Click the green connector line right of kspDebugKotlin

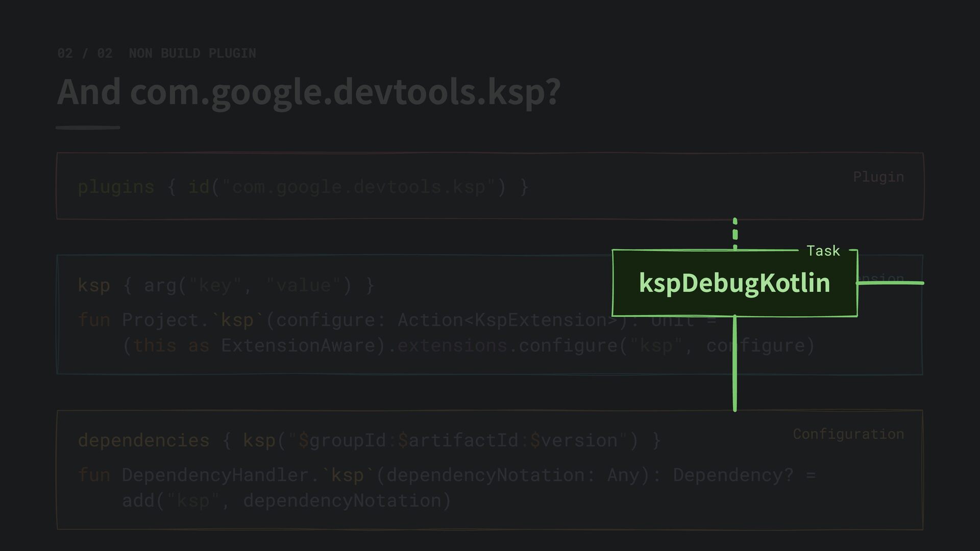pos(891,283)
